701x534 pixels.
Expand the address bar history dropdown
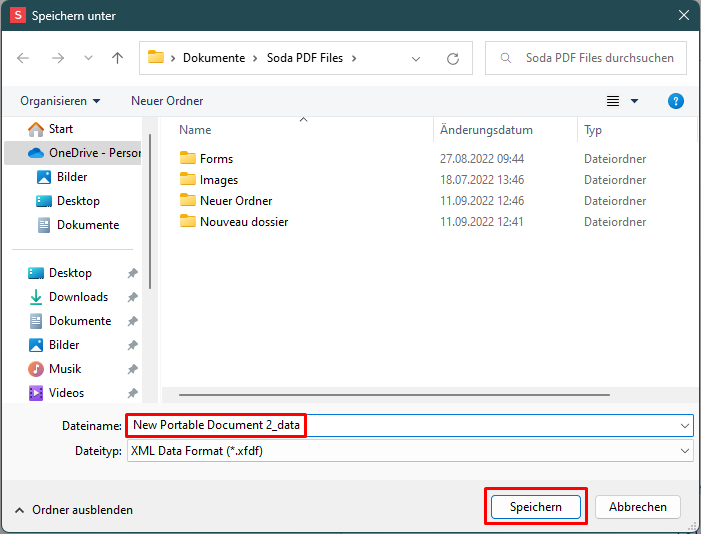click(416, 59)
